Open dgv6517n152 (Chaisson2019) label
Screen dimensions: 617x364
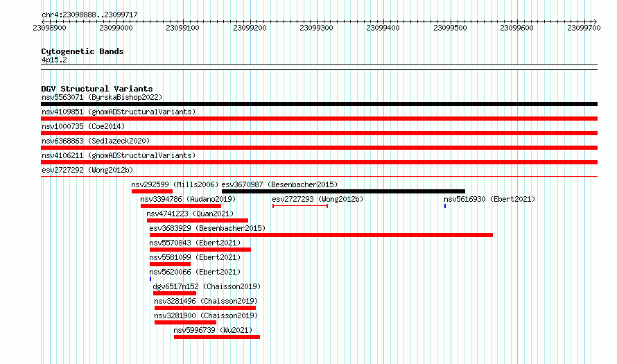[x=207, y=286]
